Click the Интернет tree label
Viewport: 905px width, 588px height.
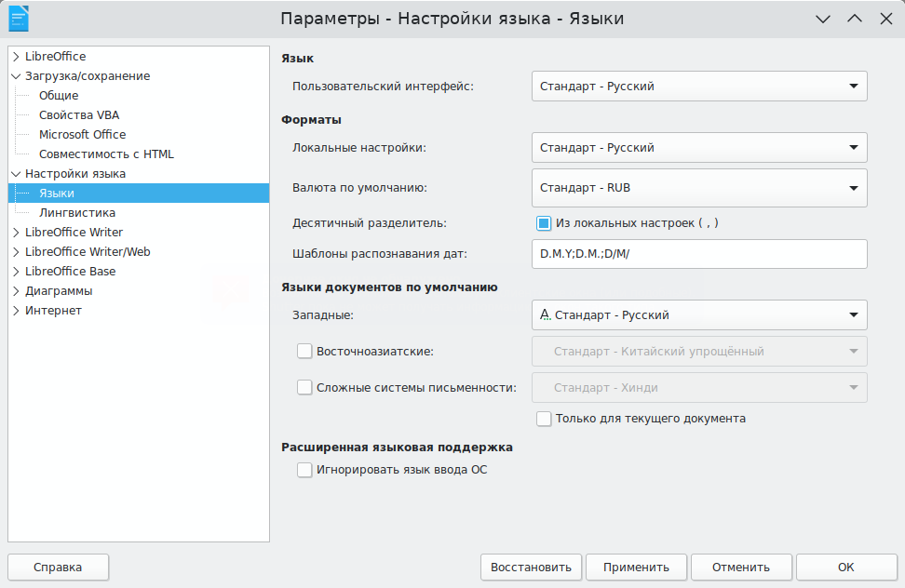tap(53, 310)
